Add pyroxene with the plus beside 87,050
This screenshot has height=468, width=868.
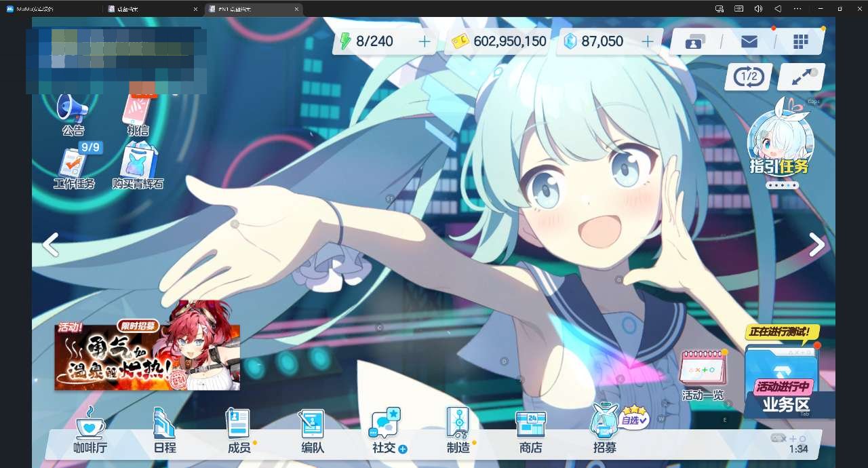pyautogui.click(x=648, y=42)
